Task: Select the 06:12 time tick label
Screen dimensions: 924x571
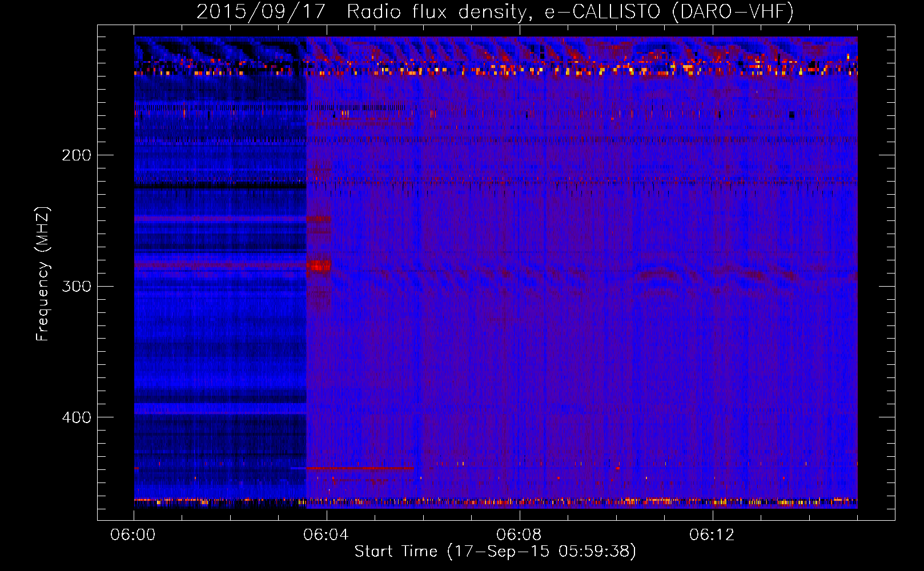Action: coord(712,535)
